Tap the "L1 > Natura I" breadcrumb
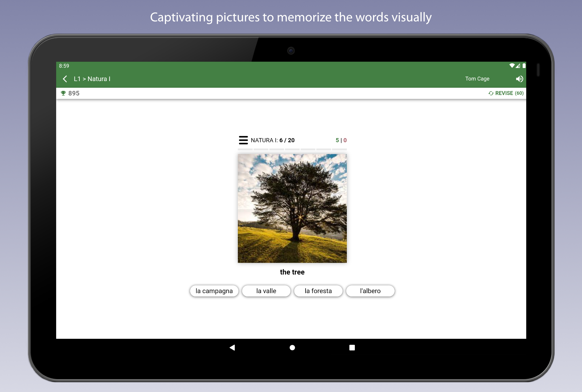The width and height of the screenshot is (582, 392). click(92, 79)
